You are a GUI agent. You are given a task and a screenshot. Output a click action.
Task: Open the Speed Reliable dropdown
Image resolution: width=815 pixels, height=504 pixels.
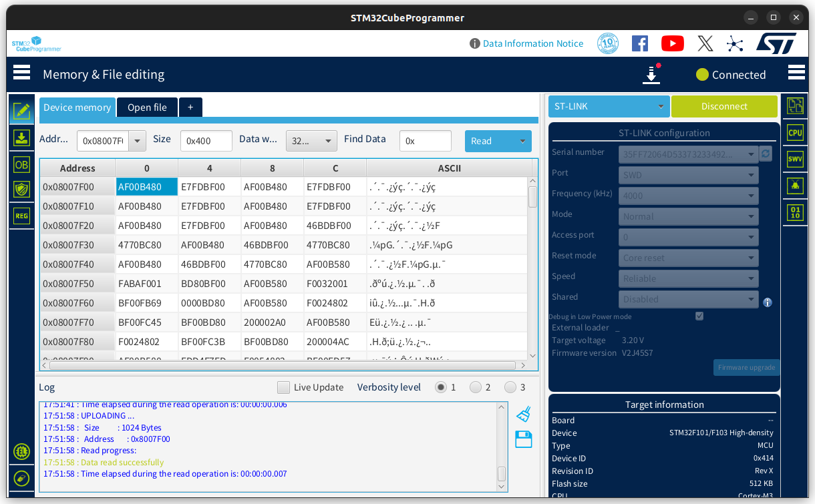pyautogui.click(x=688, y=278)
